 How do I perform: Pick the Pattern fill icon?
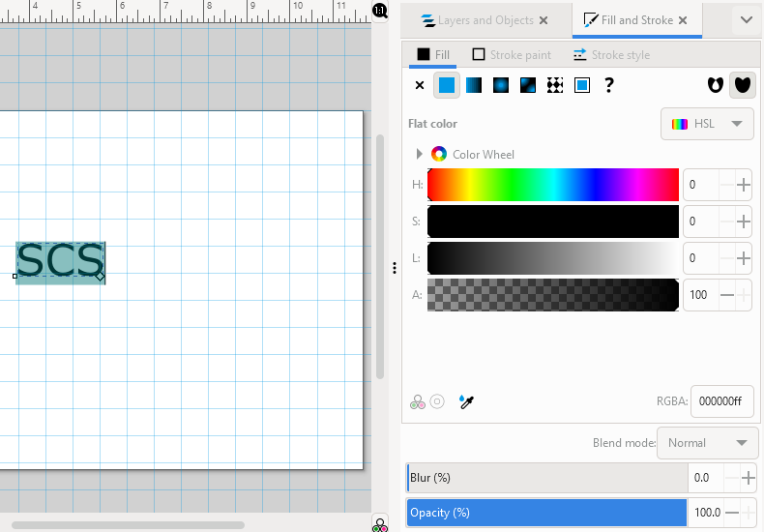pos(555,85)
